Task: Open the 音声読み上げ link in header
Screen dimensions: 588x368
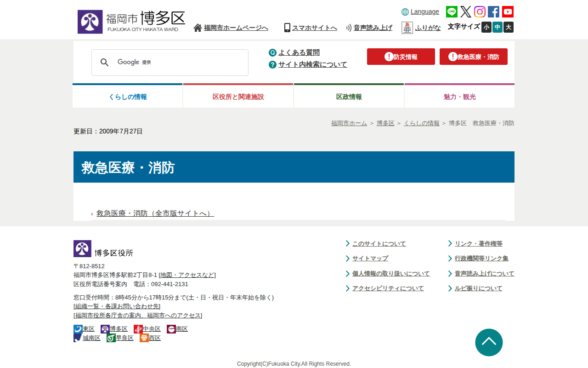Action: pyautogui.click(x=373, y=28)
